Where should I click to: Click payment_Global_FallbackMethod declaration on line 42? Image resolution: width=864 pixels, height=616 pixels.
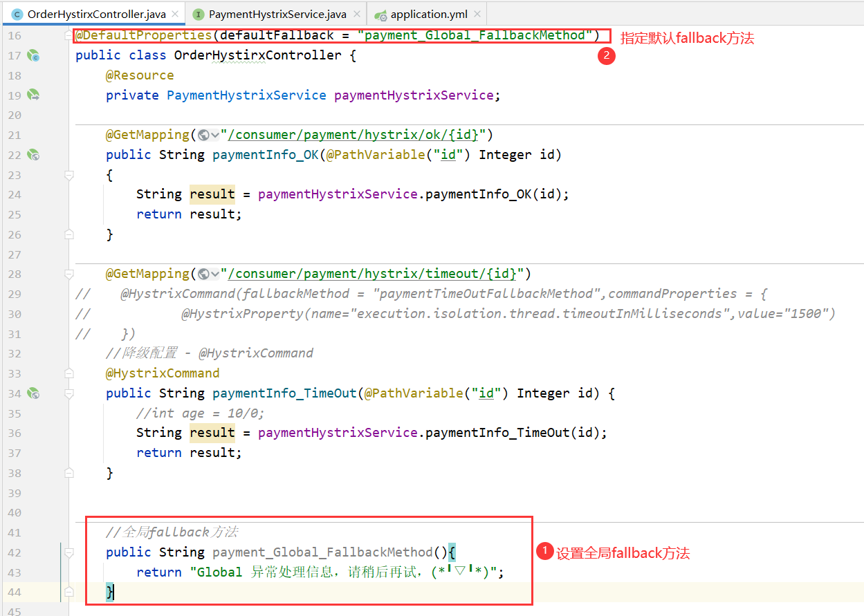click(322, 552)
